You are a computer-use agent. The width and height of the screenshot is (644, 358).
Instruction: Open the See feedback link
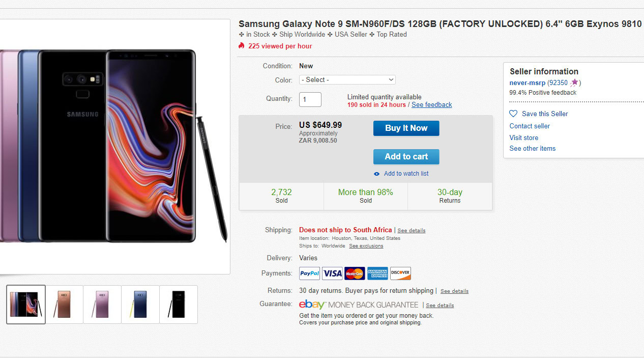pos(431,105)
